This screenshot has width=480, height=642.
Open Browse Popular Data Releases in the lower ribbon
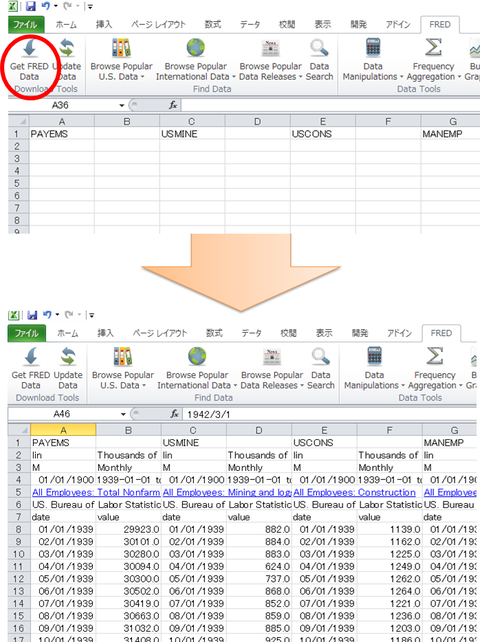coord(272,368)
